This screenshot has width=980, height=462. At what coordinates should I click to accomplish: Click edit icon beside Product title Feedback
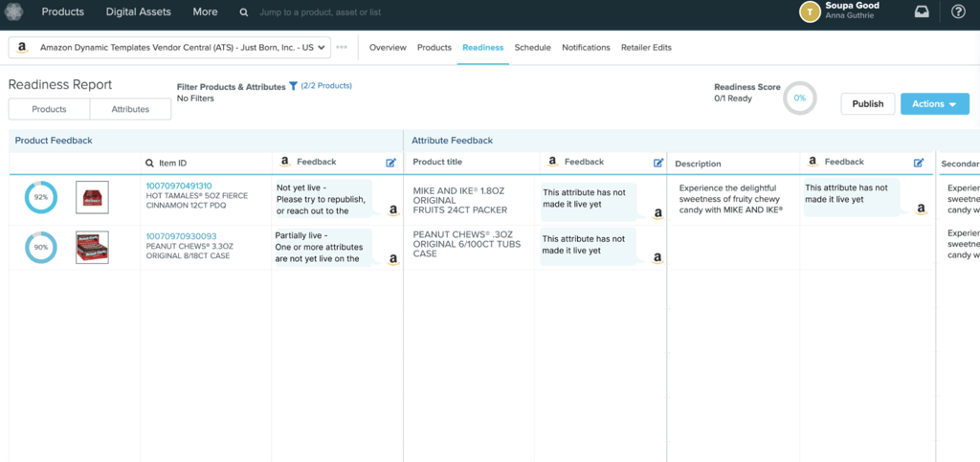pos(658,163)
